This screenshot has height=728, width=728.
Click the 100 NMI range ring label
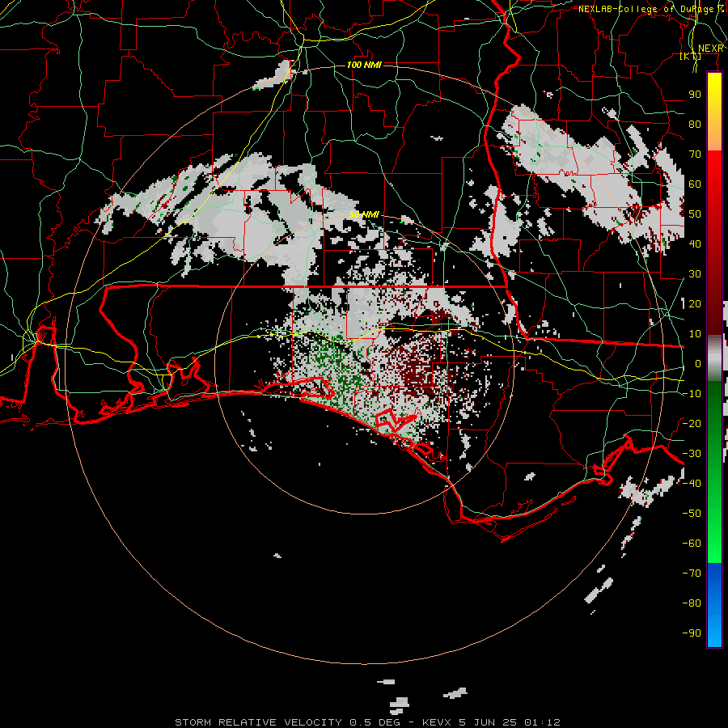(x=364, y=65)
